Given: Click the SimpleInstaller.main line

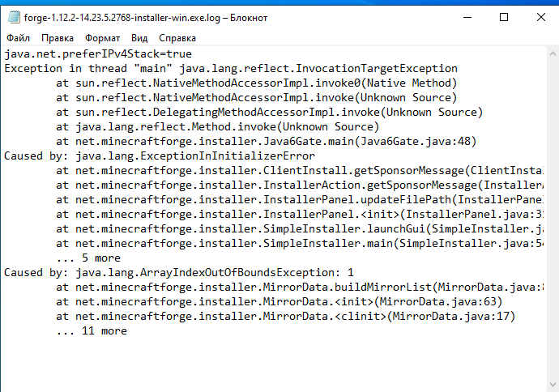Looking at the screenshot, I should (300, 244).
